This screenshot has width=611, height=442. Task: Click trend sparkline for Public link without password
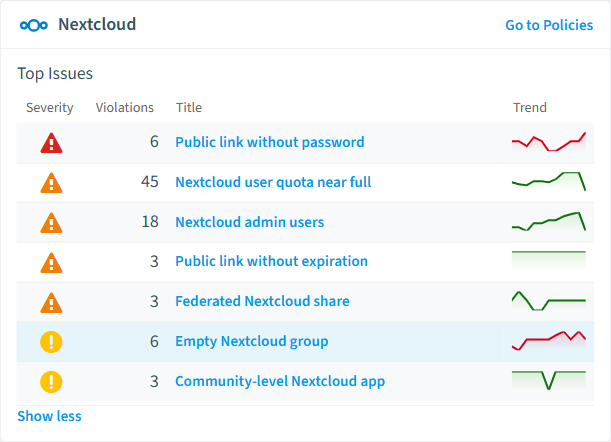tap(549, 142)
